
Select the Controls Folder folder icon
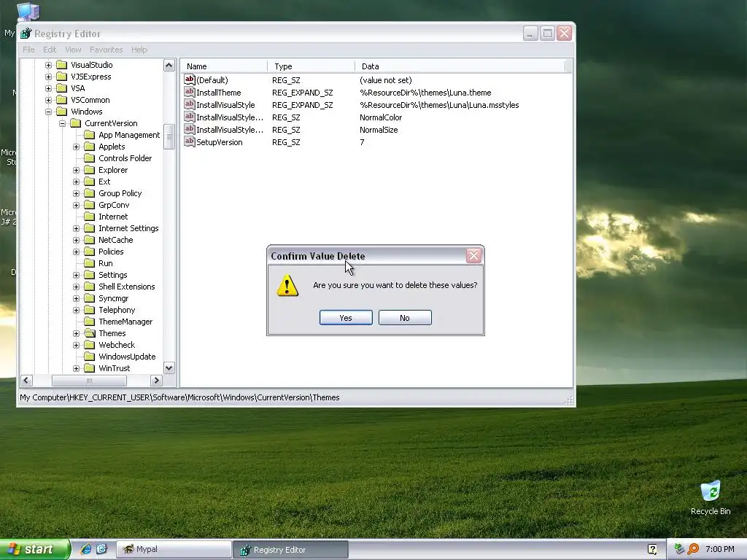coord(90,158)
